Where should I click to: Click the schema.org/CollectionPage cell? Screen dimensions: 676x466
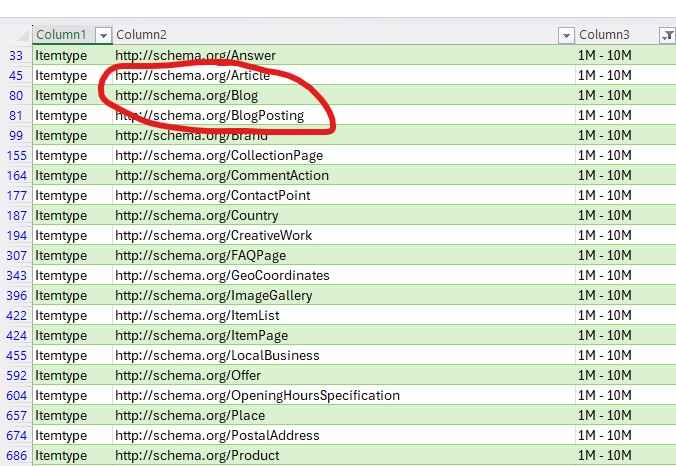coord(344,155)
